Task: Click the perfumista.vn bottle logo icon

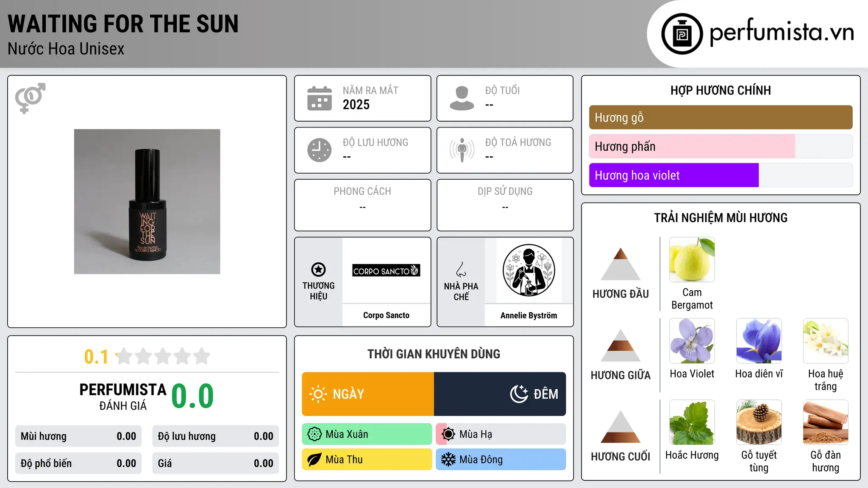Action: click(x=682, y=34)
